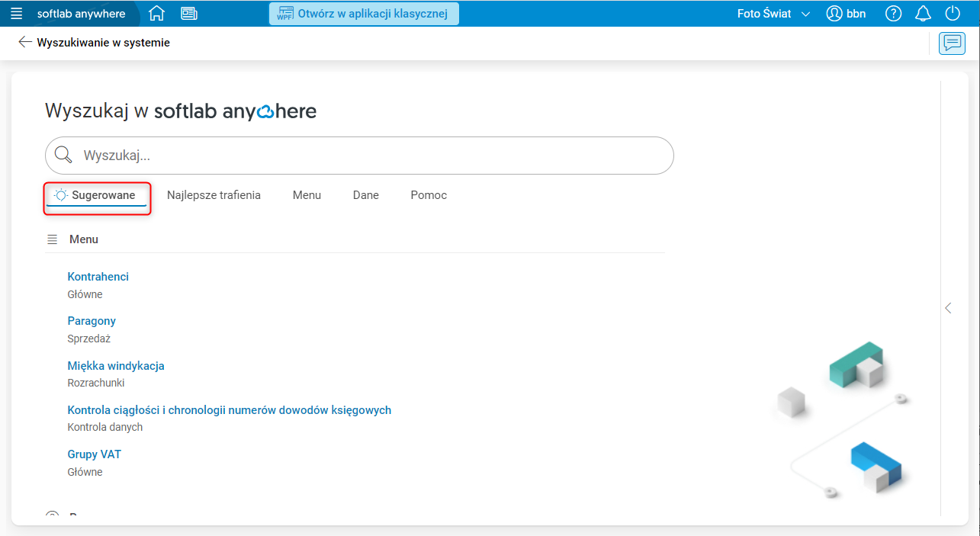This screenshot has width=980, height=536.
Task: Open the bbn user account menu
Action: tap(847, 14)
